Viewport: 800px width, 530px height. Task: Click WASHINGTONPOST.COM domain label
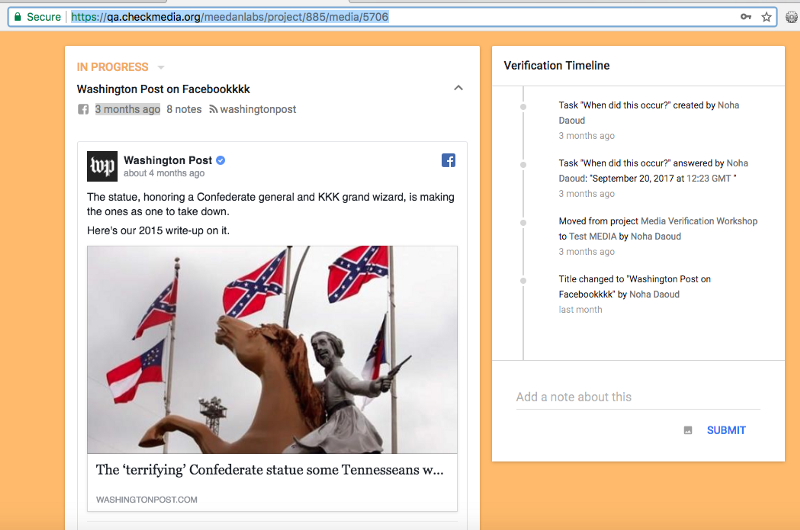click(146, 499)
